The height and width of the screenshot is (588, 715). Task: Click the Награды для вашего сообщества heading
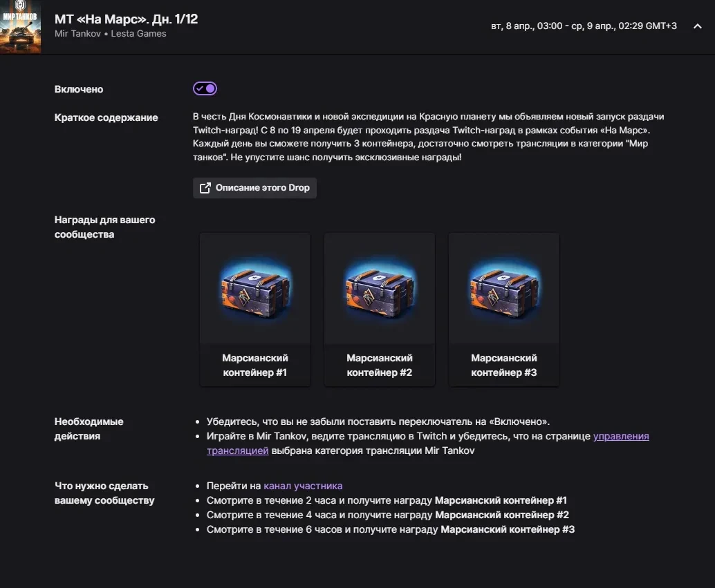point(105,227)
